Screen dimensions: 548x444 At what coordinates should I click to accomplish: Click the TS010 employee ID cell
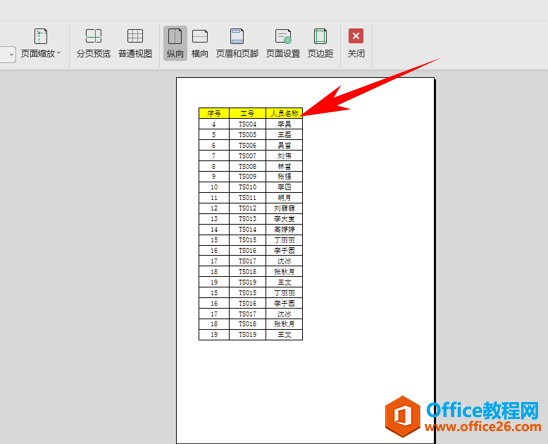(x=247, y=187)
